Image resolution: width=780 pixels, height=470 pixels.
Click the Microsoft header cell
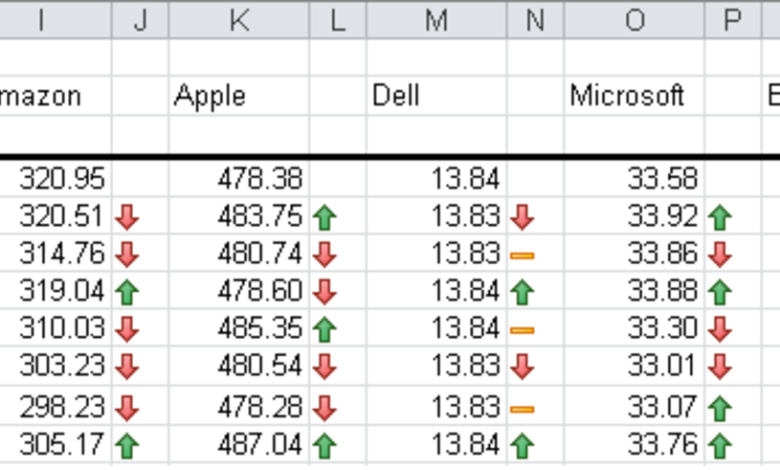(x=634, y=95)
